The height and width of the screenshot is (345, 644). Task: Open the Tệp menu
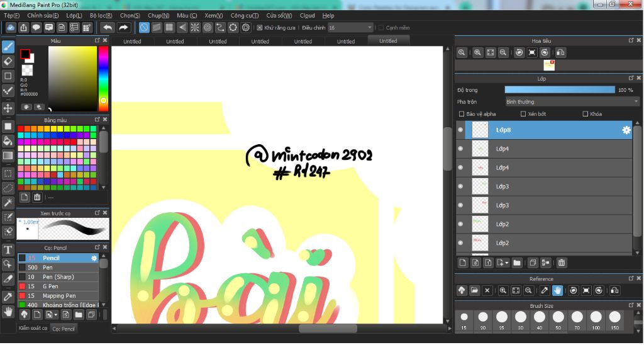11,16
